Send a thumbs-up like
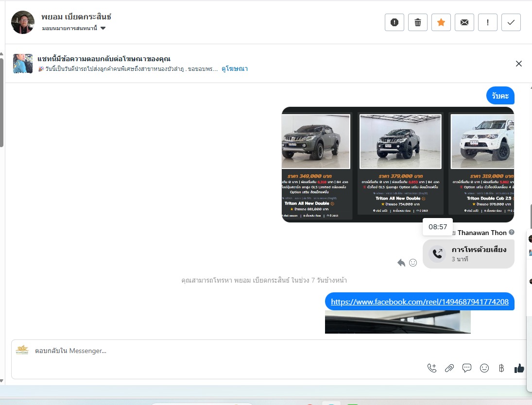532x405 pixels. (519, 368)
